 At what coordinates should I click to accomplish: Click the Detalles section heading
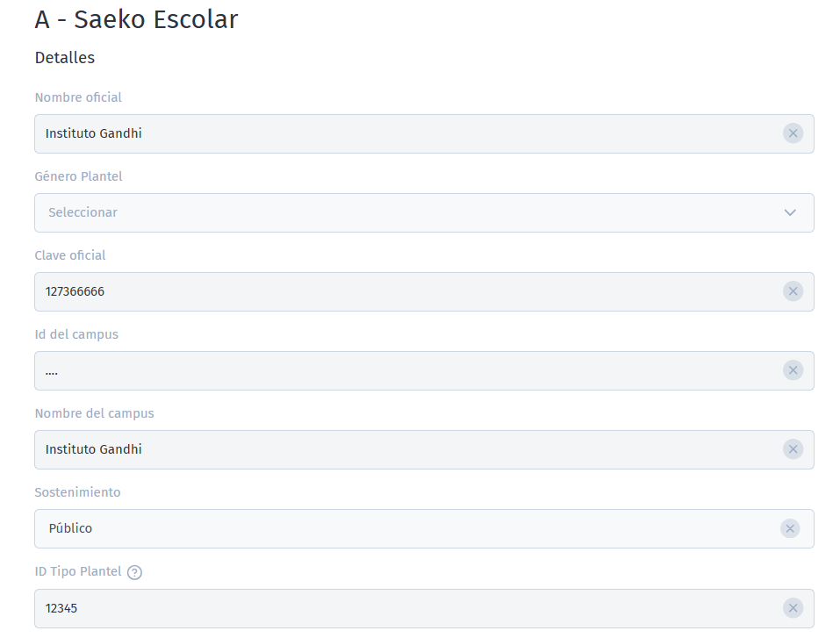64,58
